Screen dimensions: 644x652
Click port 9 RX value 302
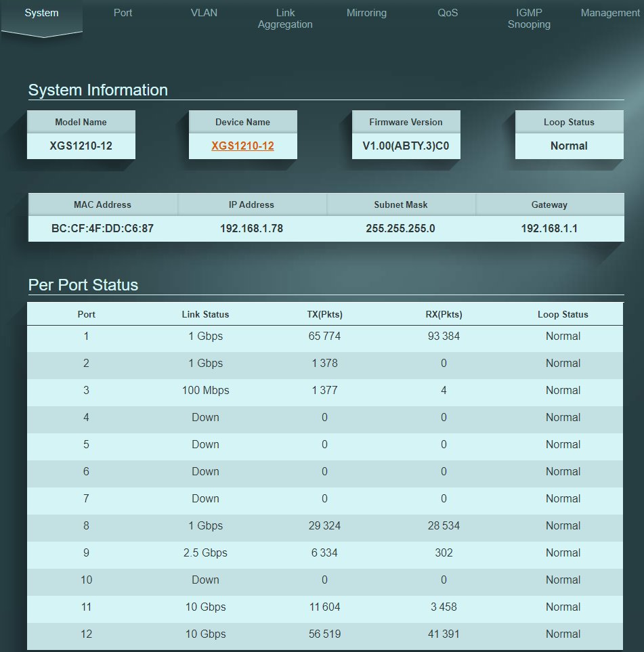tap(444, 552)
